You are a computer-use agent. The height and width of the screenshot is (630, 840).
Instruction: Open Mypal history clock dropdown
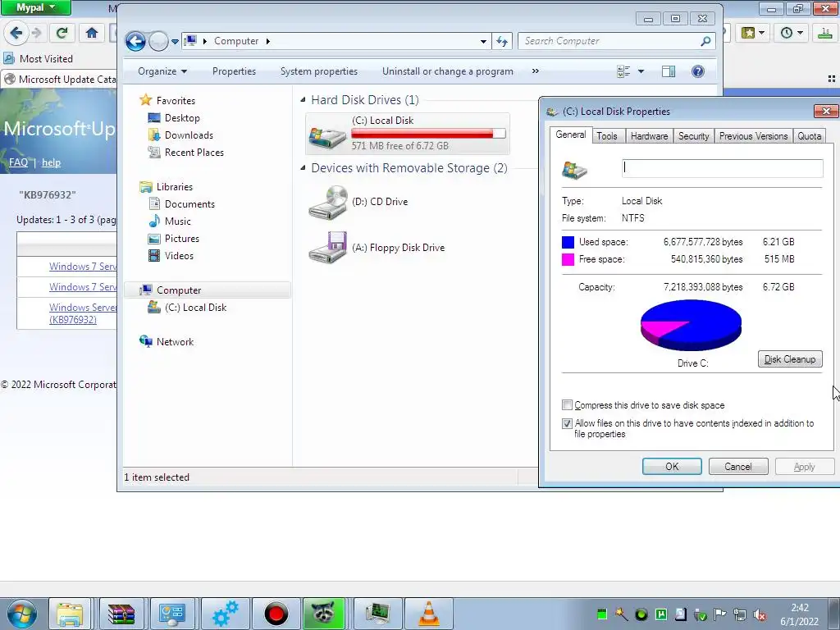(792, 33)
